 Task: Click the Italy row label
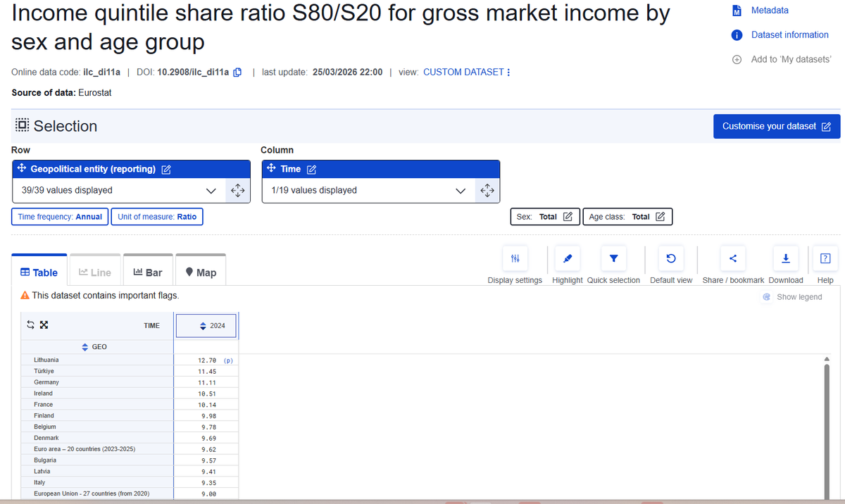[x=39, y=482]
